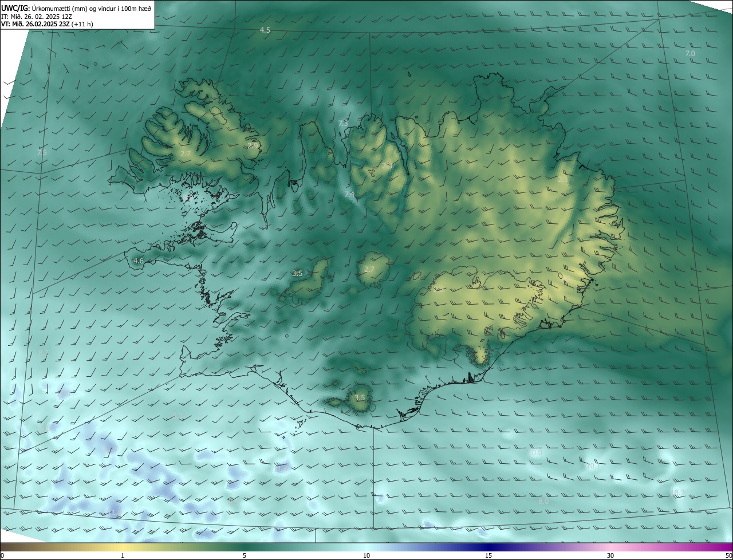Click the '30' tick on the color bar
The image size is (733, 560).
tap(610, 555)
